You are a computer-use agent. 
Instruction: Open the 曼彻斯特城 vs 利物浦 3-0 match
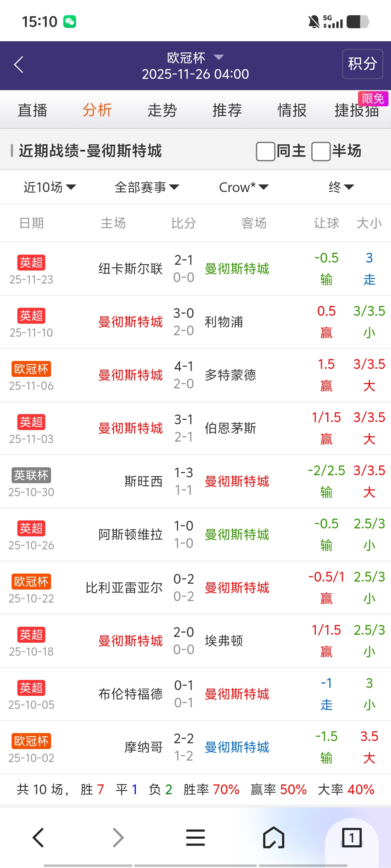tap(184, 322)
